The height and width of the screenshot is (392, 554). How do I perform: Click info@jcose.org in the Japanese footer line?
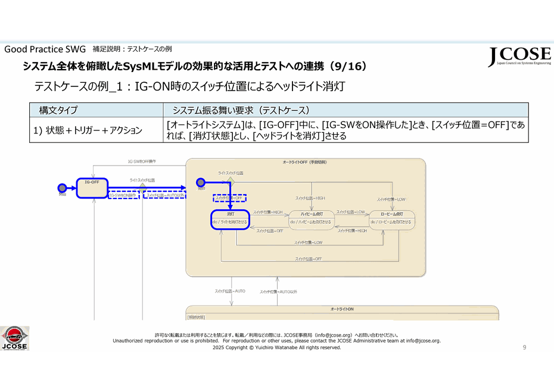pyautogui.click(x=334, y=335)
